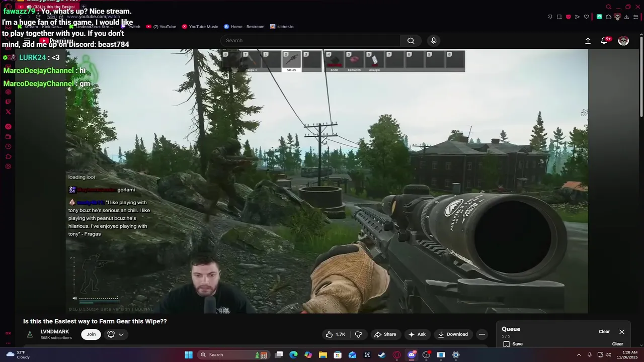Viewport: 644px width, 362px height.
Task: Open the browser easy setup menu icon
Action: point(635,17)
